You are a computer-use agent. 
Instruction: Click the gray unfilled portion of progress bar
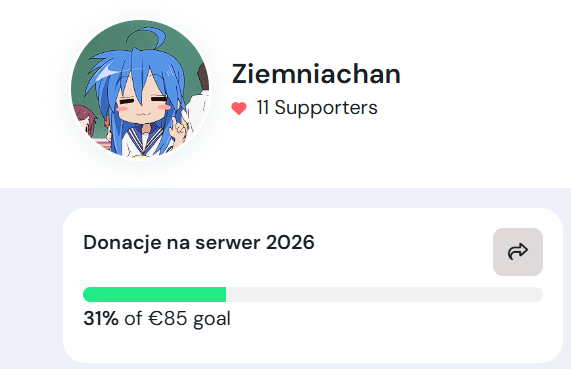pyautogui.click(x=384, y=294)
